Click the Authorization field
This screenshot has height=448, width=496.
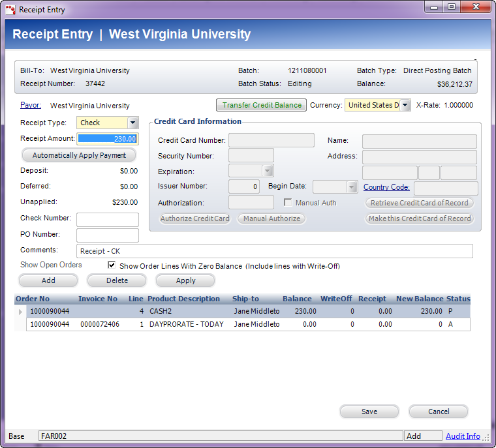click(x=251, y=202)
